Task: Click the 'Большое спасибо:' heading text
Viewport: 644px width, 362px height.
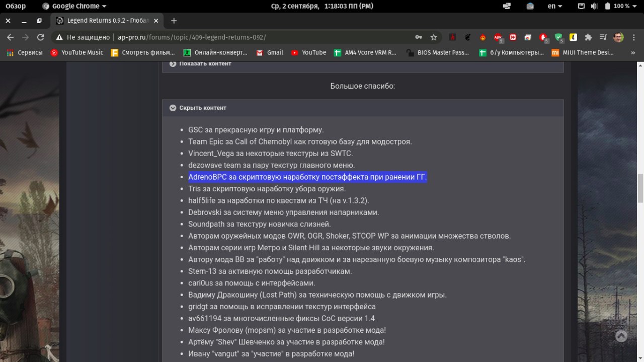Action: point(363,86)
